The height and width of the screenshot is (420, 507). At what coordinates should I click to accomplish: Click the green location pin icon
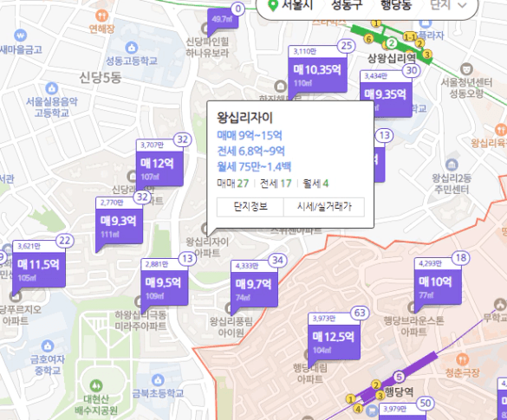273,5
